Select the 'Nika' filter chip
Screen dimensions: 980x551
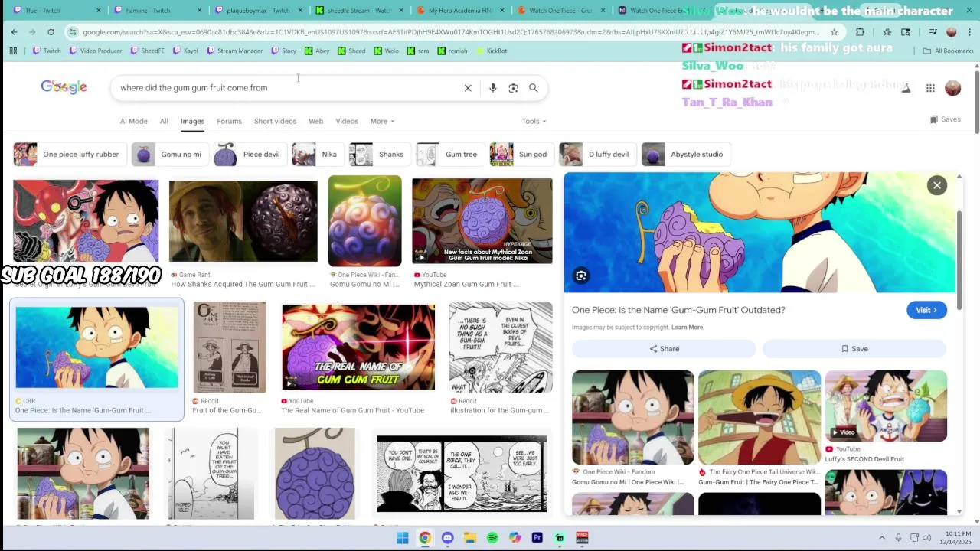(318, 154)
